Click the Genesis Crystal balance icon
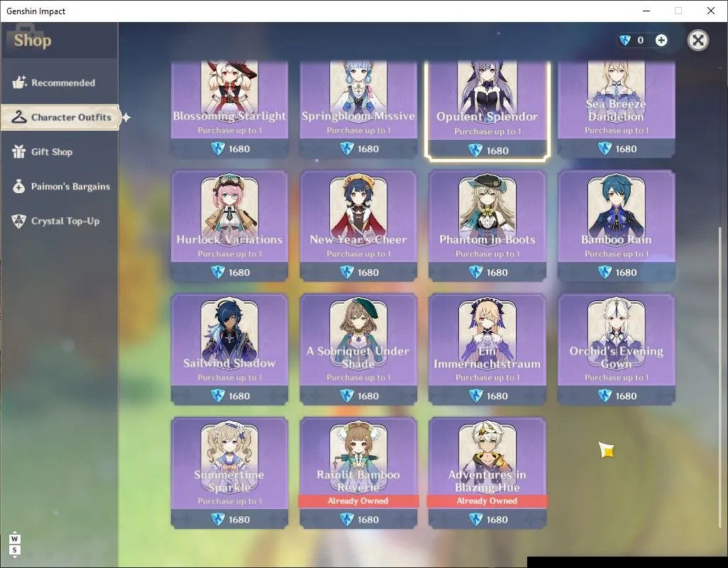Image resolution: width=728 pixels, height=568 pixels. click(x=625, y=40)
